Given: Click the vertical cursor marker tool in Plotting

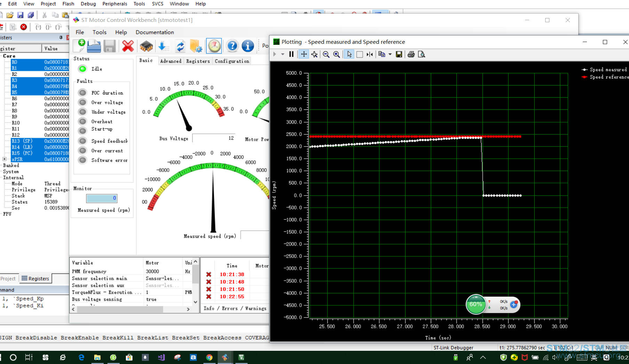Looking at the screenshot, I should coord(370,54).
